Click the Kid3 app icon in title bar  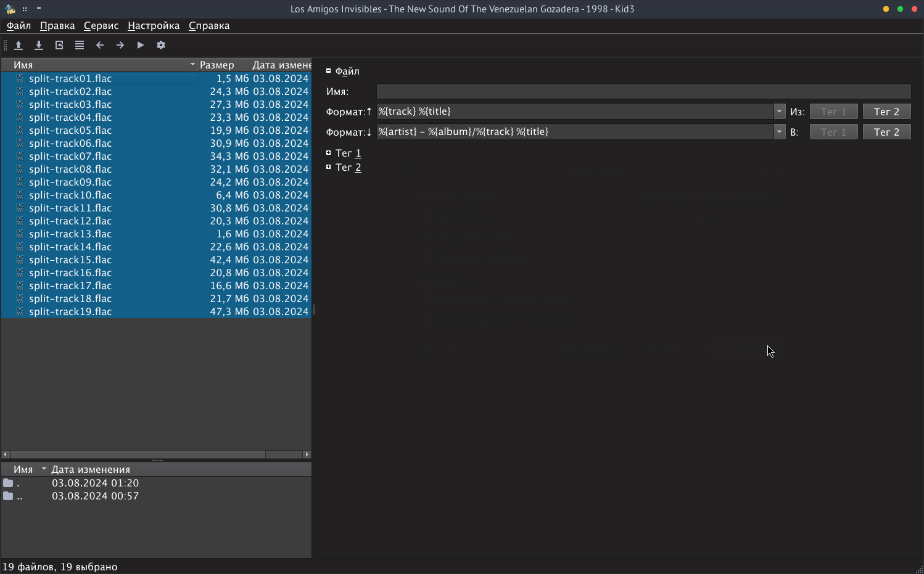coord(10,9)
